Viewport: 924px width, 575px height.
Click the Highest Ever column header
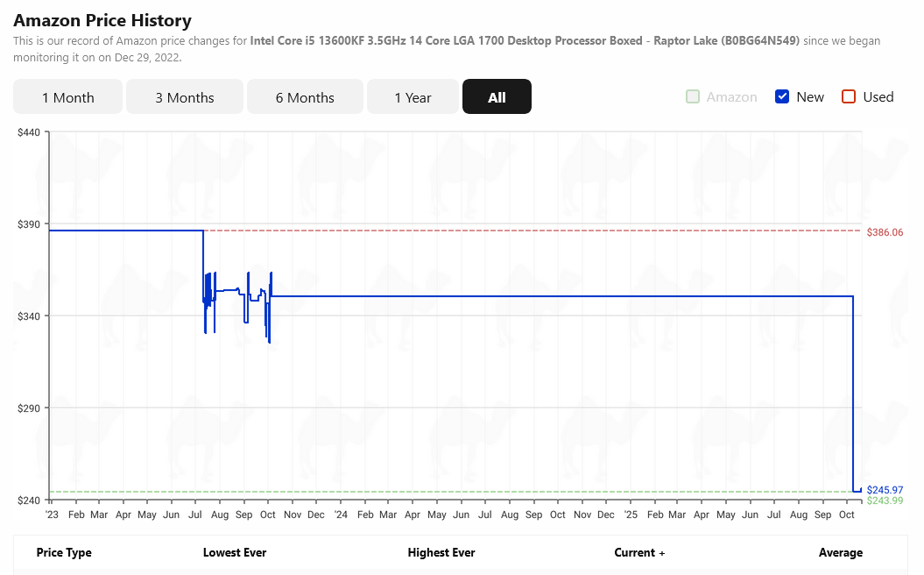[441, 552]
